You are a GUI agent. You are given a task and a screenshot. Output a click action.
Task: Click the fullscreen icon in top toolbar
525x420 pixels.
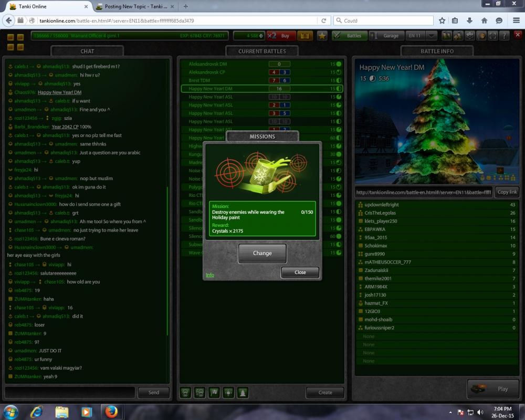[x=492, y=36]
